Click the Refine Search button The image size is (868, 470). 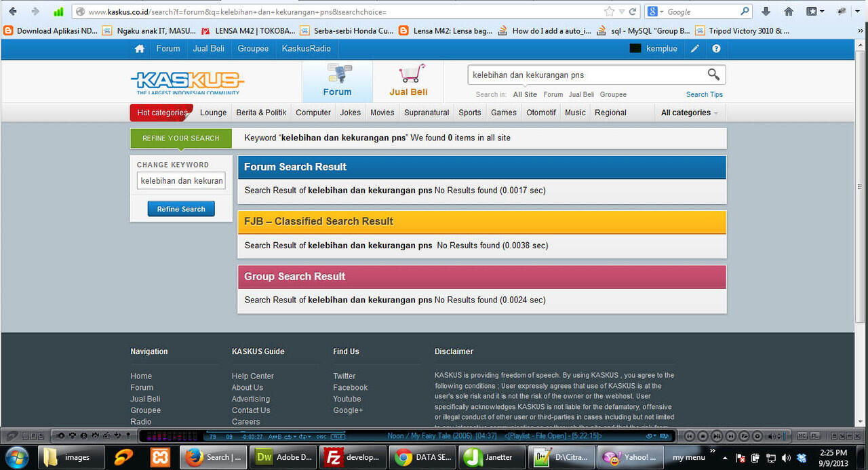click(x=181, y=209)
